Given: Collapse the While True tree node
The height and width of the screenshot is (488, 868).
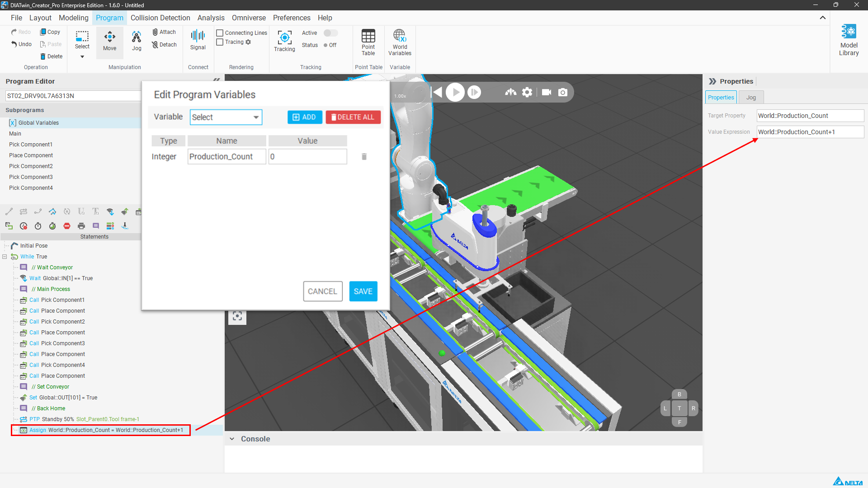Looking at the screenshot, I should click(5, 257).
